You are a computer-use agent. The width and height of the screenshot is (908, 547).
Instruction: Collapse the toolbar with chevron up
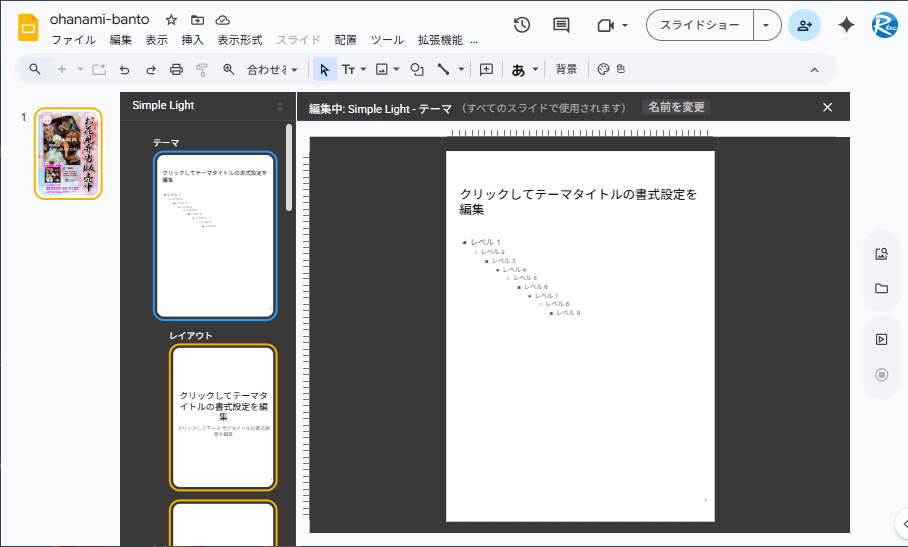(814, 70)
